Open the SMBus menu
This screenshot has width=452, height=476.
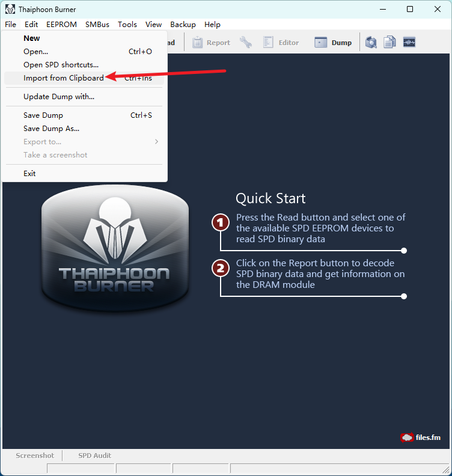(97, 25)
